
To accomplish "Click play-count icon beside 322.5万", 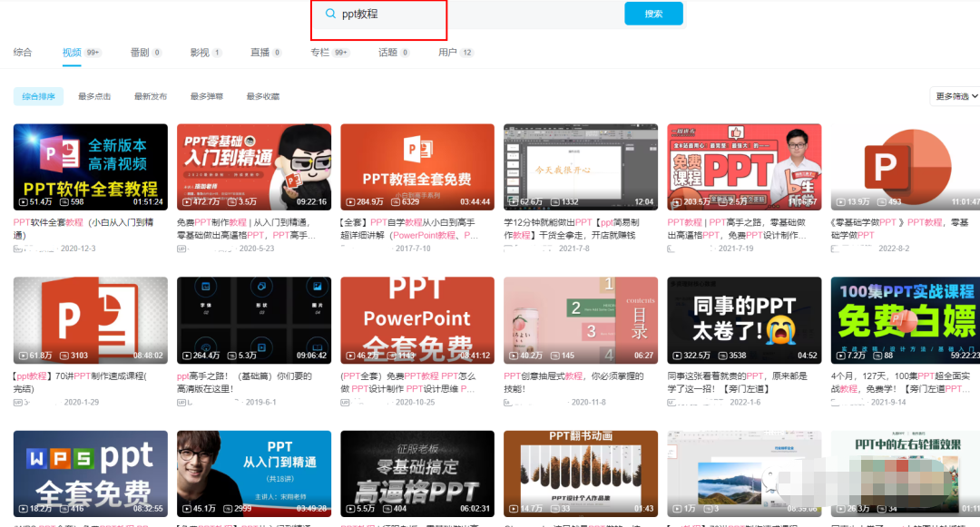I will click(677, 356).
